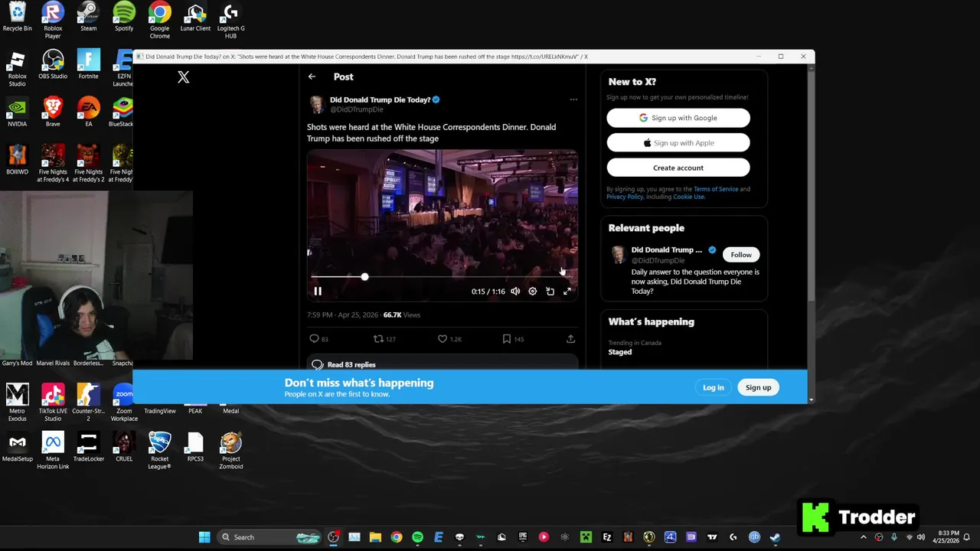Open the NVIDIA desktop icon

(17, 112)
